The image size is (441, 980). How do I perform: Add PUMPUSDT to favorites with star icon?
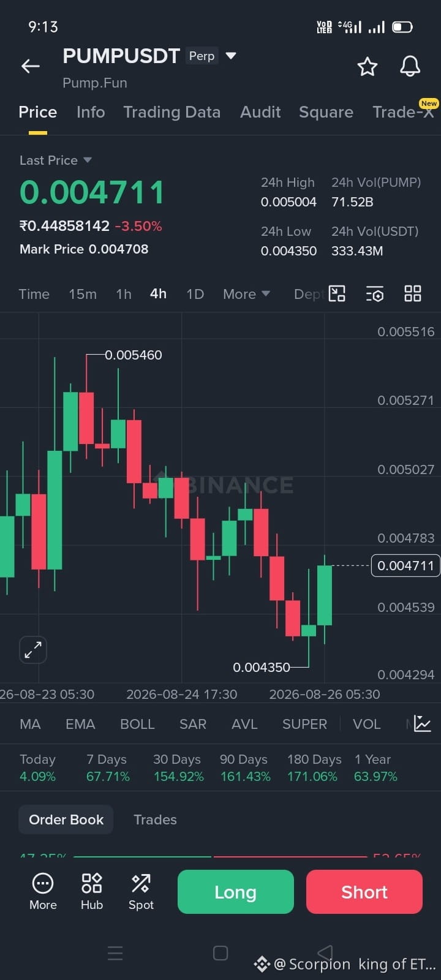(x=367, y=66)
